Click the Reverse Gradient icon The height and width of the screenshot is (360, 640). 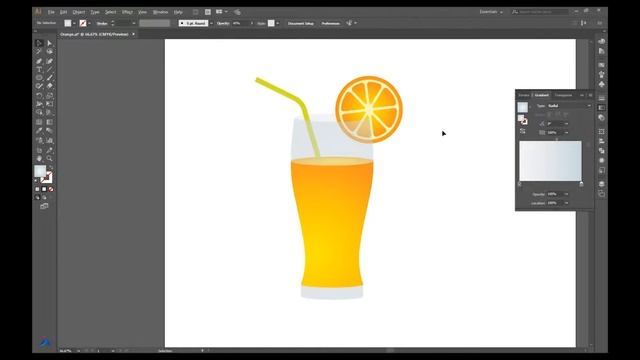click(522, 131)
